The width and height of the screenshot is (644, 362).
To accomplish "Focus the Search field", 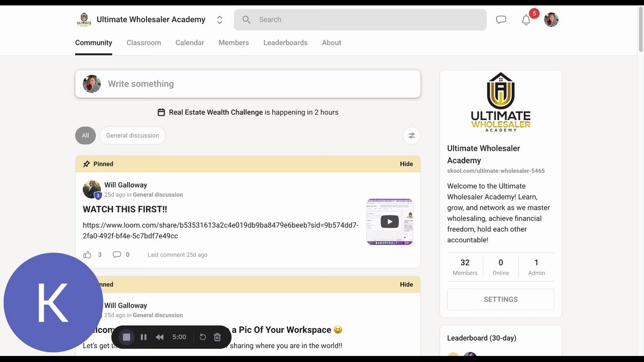I will [360, 20].
